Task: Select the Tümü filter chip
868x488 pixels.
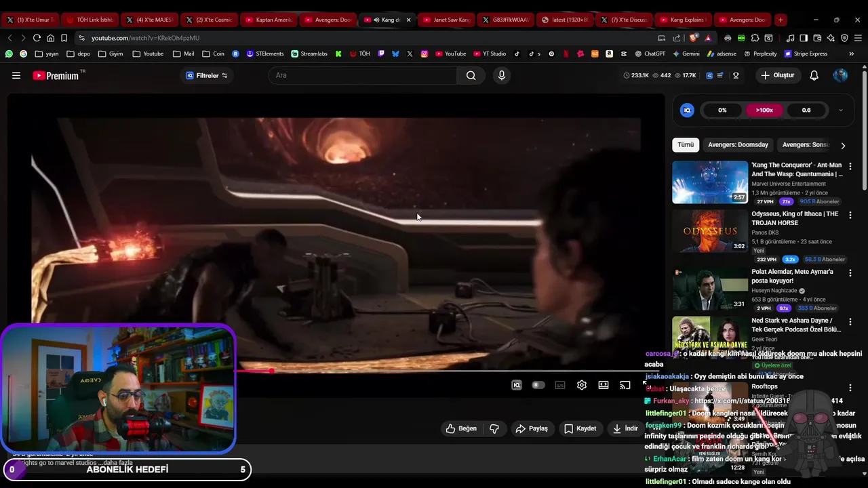Action: (x=686, y=145)
